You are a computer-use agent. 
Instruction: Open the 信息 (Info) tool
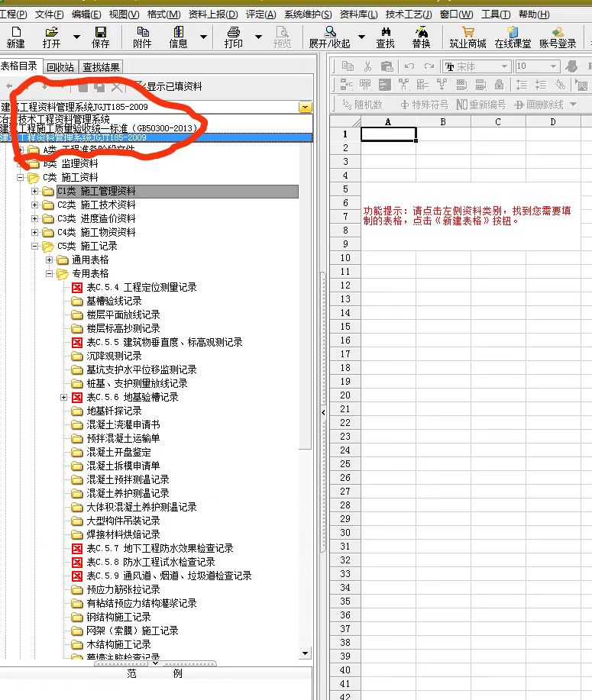click(x=178, y=37)
